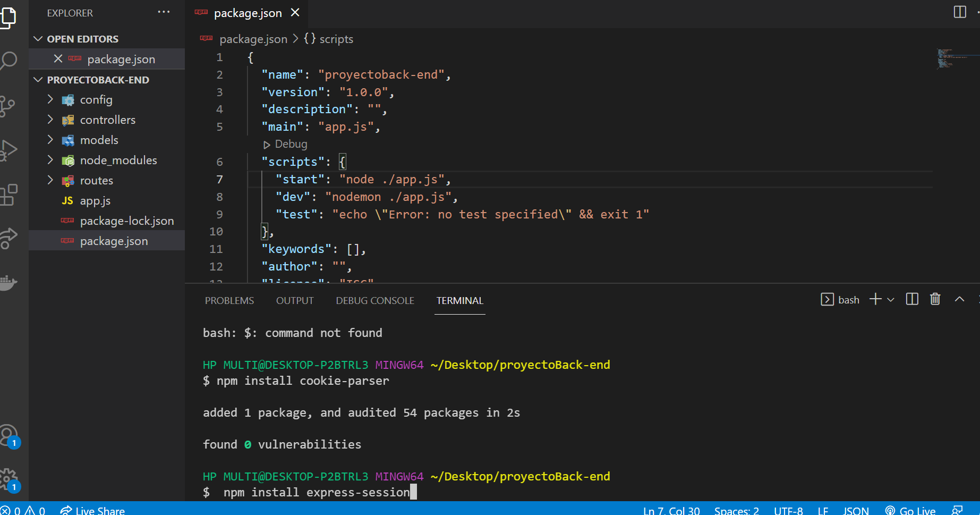This screenshot has height=515, width=980.
Task: Click the Debug CodeLens above scripts
Action: pyautogui.click(x=285, y=144)
